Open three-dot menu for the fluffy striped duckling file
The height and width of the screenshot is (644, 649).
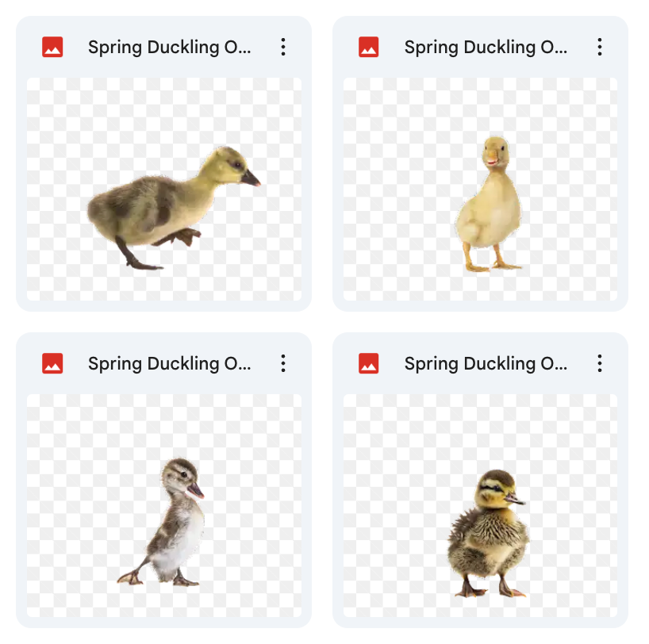[x=599, y=363]
